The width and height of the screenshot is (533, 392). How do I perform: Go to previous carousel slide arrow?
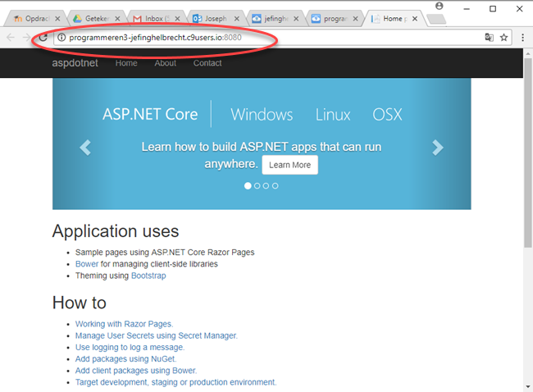tap(85, 148)
